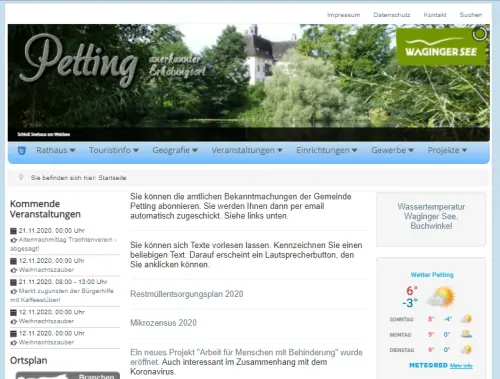Open the Geografie dropdown
Viewport: 500px width, 379px height.
(175, 150)
